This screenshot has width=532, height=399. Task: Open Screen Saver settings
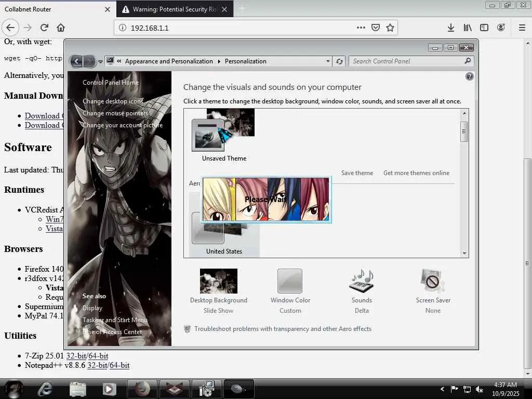pos(433,291)
